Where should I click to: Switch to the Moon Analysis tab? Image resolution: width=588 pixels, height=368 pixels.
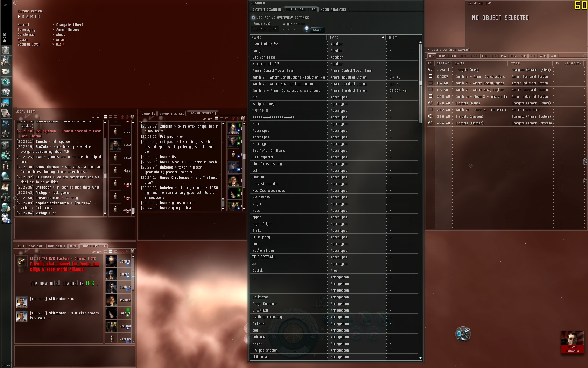click(333, 9)
